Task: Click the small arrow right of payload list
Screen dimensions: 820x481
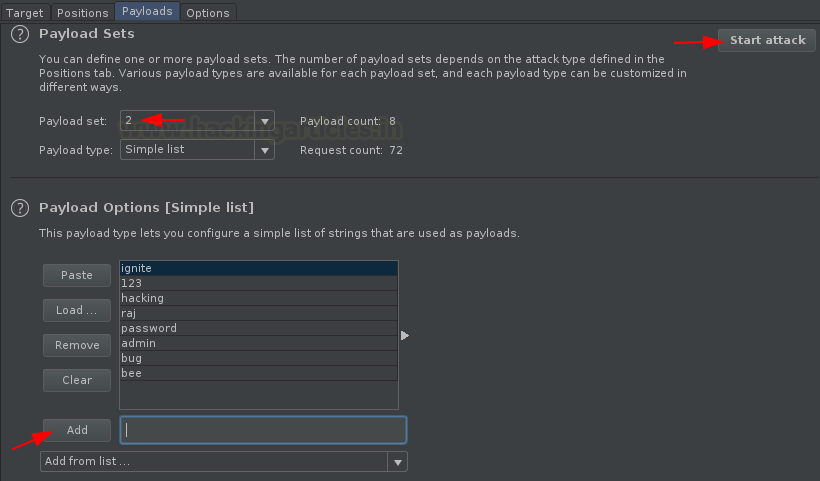Action: coord(405,336)
